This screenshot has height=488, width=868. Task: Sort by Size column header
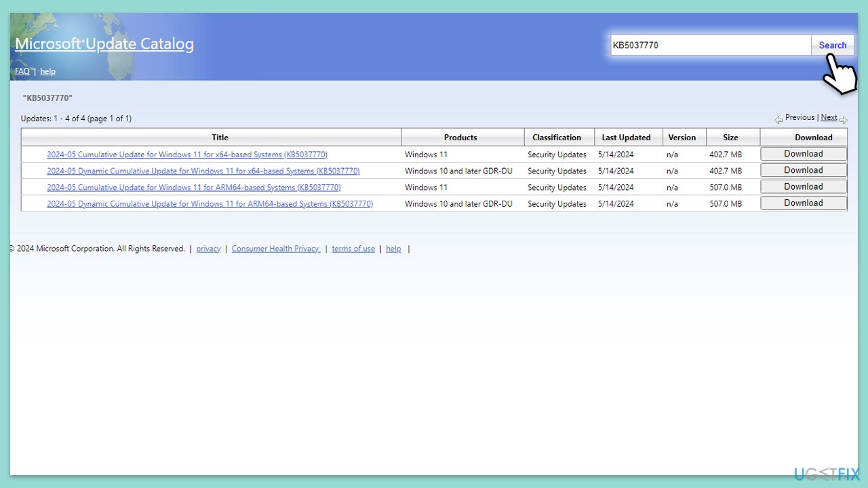730,138
